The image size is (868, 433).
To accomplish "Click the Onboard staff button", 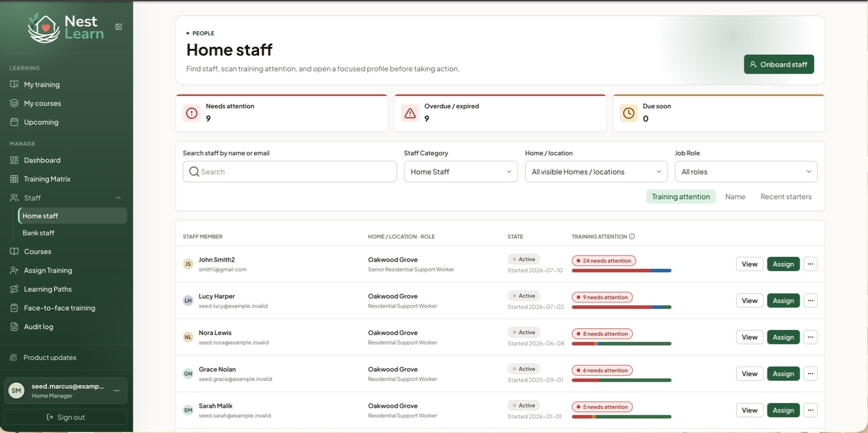I will 779,64.
